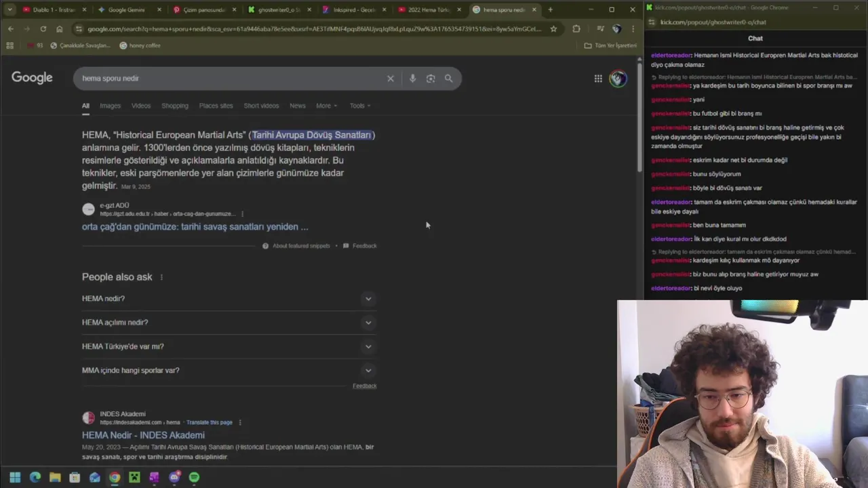Switch to Diablo 1 browser tab
This screenshot has width=868, height=488.
[53, 9]
